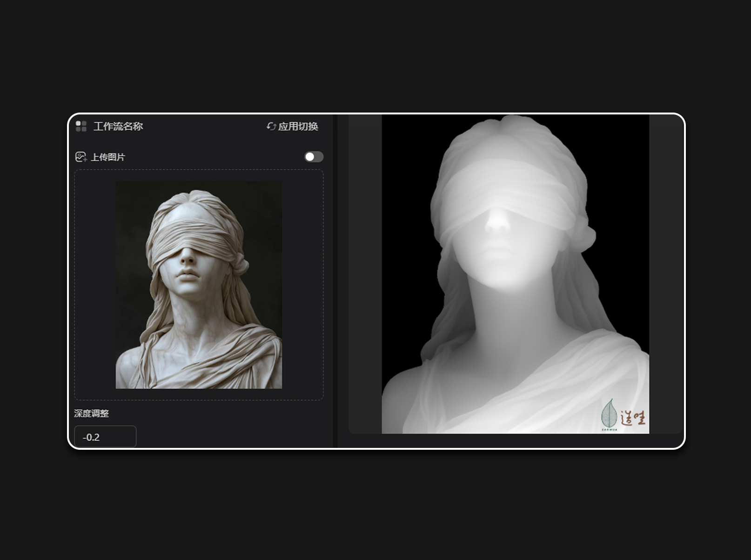The image size is (751, 560).
Task: Focus the depth value field showing -0.2
Action: pyautogui.click(x=105, y=437)
